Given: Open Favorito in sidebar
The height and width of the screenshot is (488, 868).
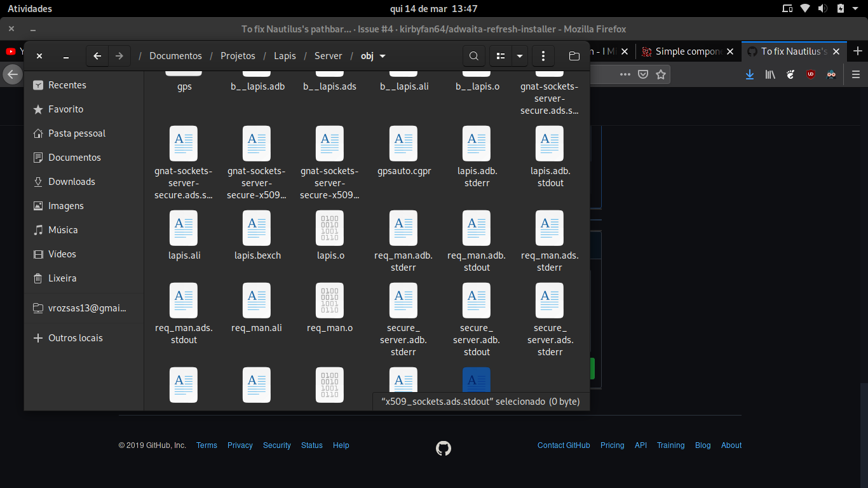Looking at the screenshot, I should point(84,109).
